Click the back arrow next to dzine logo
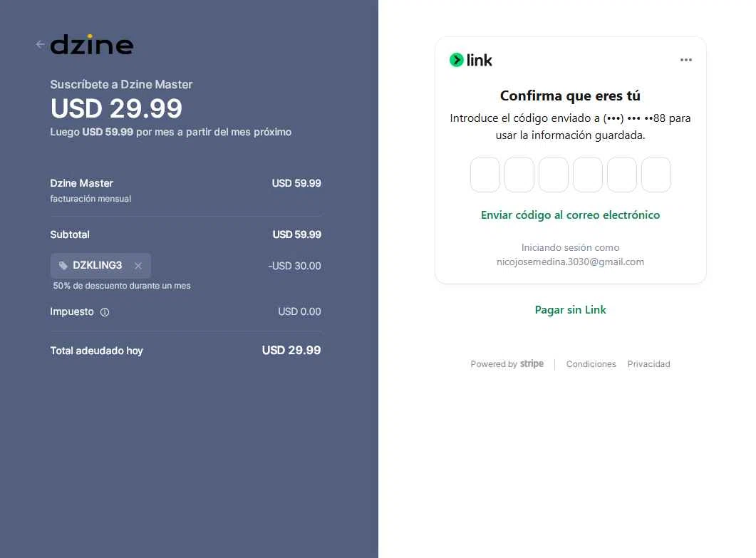Screen dimensions: 756x558 [x=40, y=44]
